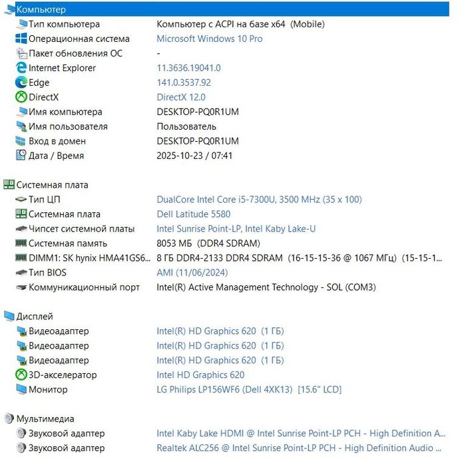The width and height of the screenshot is (476, 465).
Task: Open the Edge version 141.0.3537.92 link
Action: 184,82
